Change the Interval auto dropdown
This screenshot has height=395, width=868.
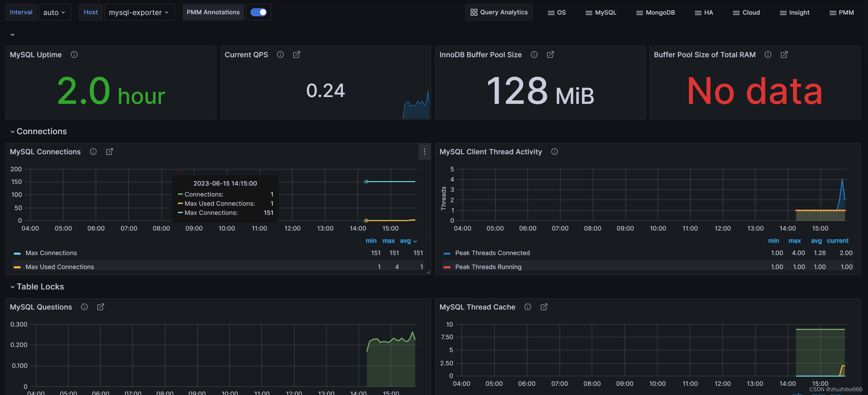(x=54, y=12)
